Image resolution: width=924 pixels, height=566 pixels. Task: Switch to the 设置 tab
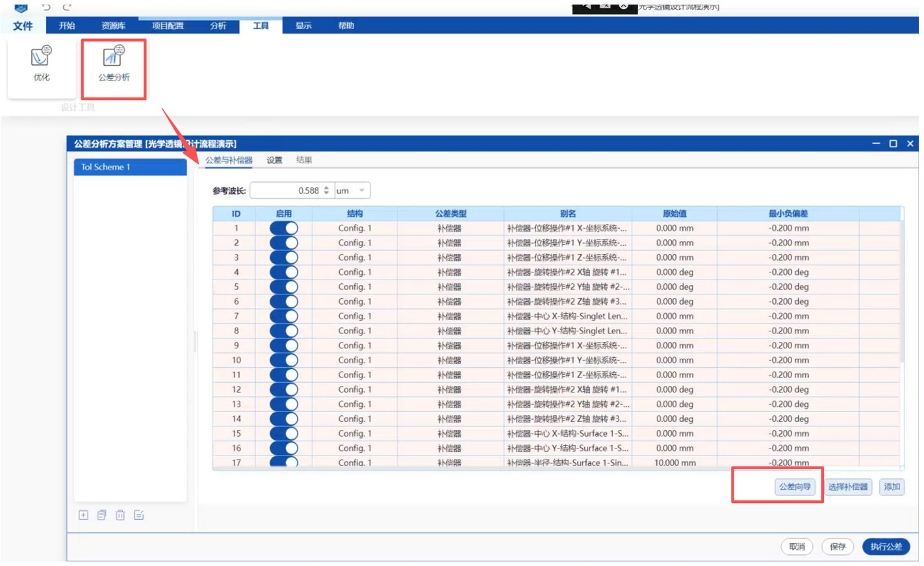274,160
